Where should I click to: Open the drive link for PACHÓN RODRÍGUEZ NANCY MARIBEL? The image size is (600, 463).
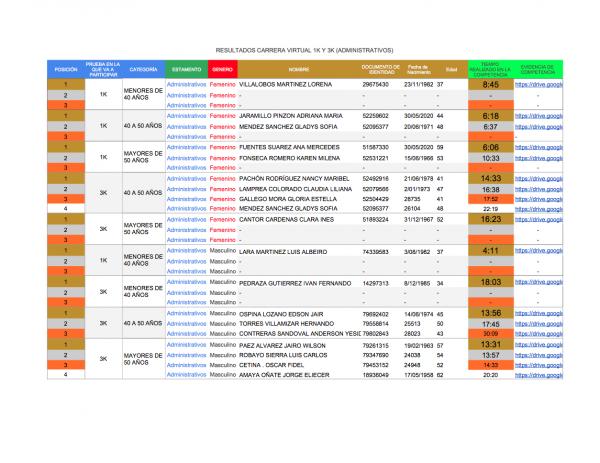pyautogui.click(x=539, y=179)
